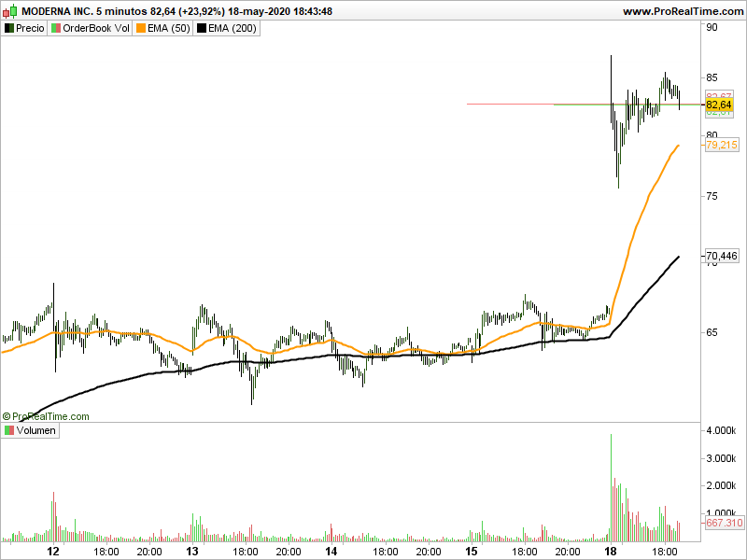Click the date marker 13 on time axis
The height and width of the screenshot is (560, 747).
[192, 552]
